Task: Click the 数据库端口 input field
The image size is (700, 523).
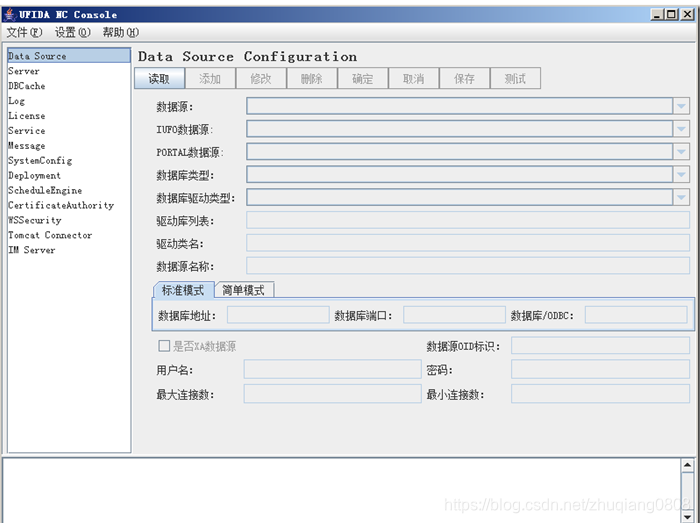Action: 454,315
